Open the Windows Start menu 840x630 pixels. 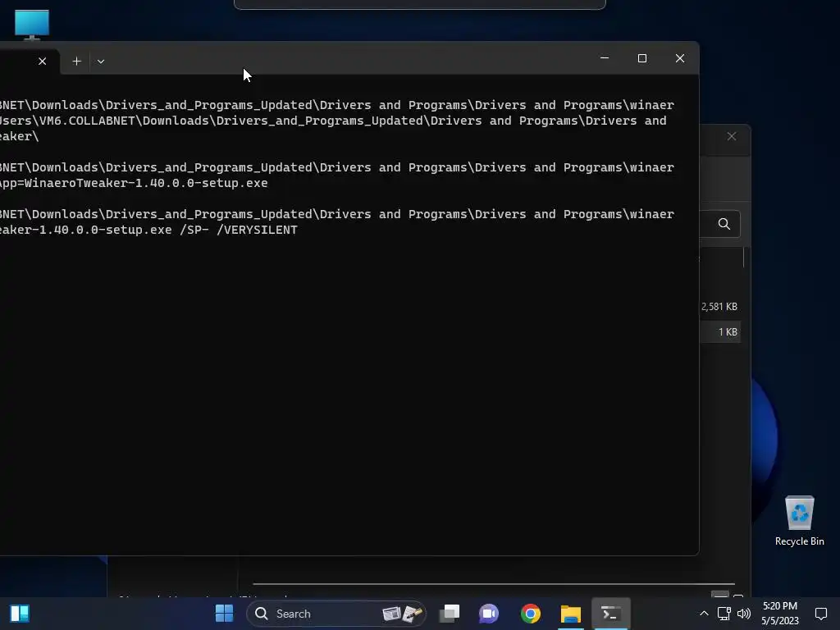224,614
